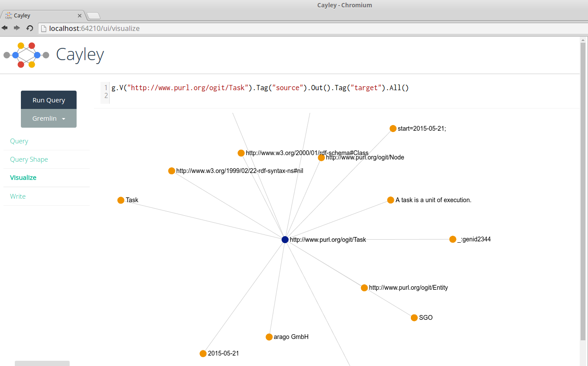Run the query with Run Query button
588x366 pixels.
(49, 100)
